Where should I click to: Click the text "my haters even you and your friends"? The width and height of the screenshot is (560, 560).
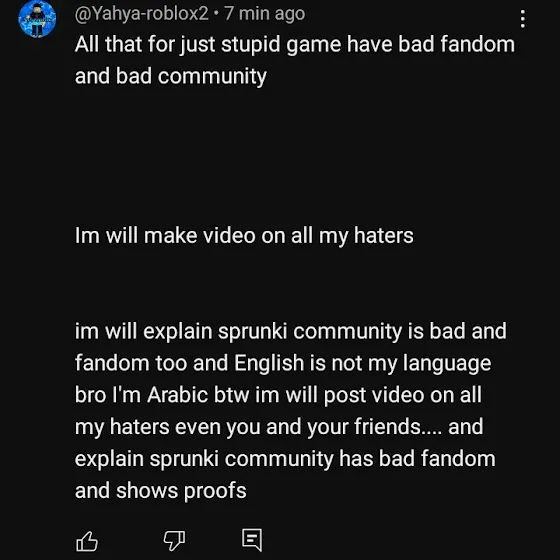[248, 427]
